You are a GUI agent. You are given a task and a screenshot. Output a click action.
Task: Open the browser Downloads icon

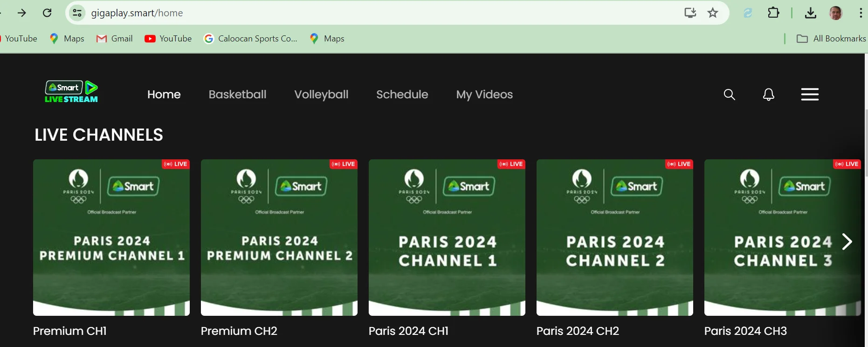coord(811,13)
